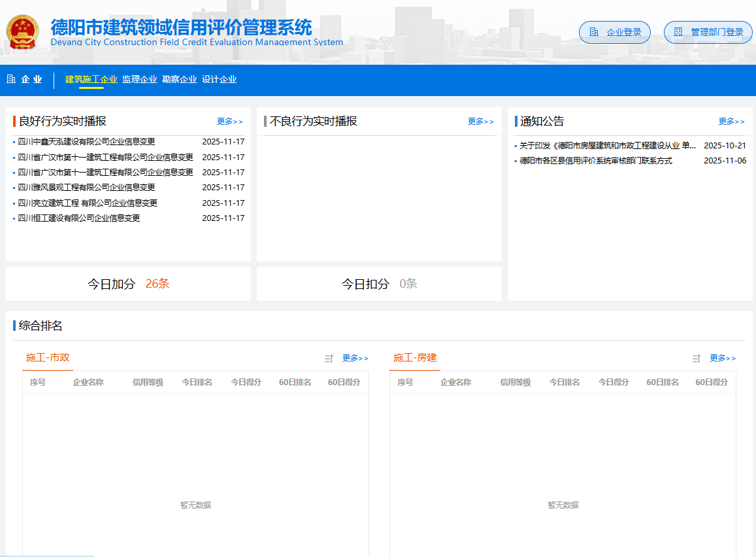Viewport: 756px width, 557px height.
Task: Show 更多 in 施工-房建 ranking
Action: (x=723, y=358)
